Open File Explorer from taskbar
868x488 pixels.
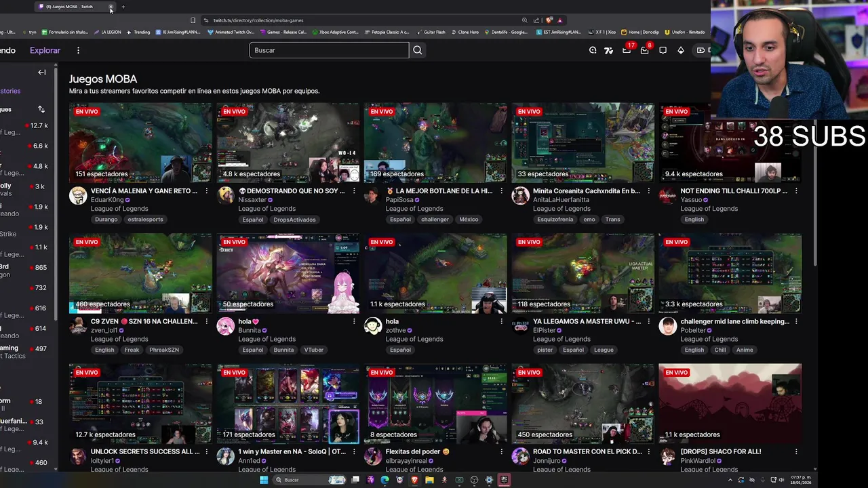click(x=429, y=480)
